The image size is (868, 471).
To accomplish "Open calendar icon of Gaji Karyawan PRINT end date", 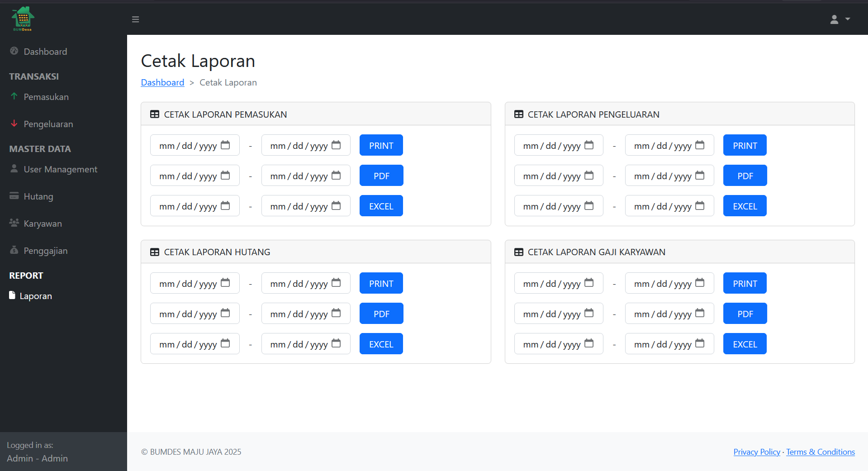I will [700, 283].
